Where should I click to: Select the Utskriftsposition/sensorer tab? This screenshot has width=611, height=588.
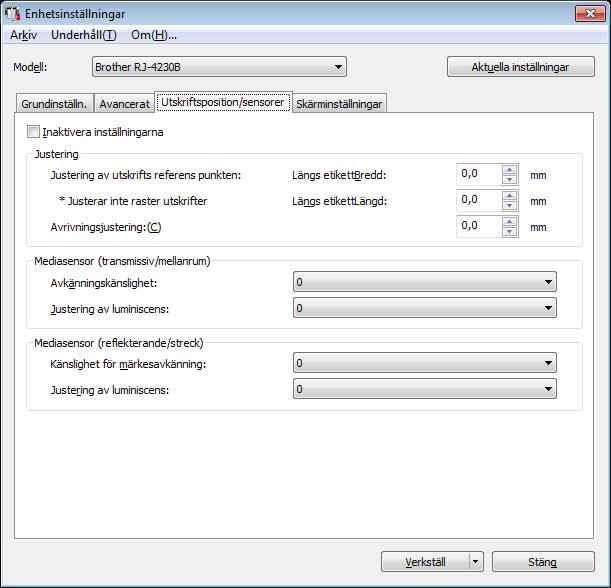[x=223, y=102]
